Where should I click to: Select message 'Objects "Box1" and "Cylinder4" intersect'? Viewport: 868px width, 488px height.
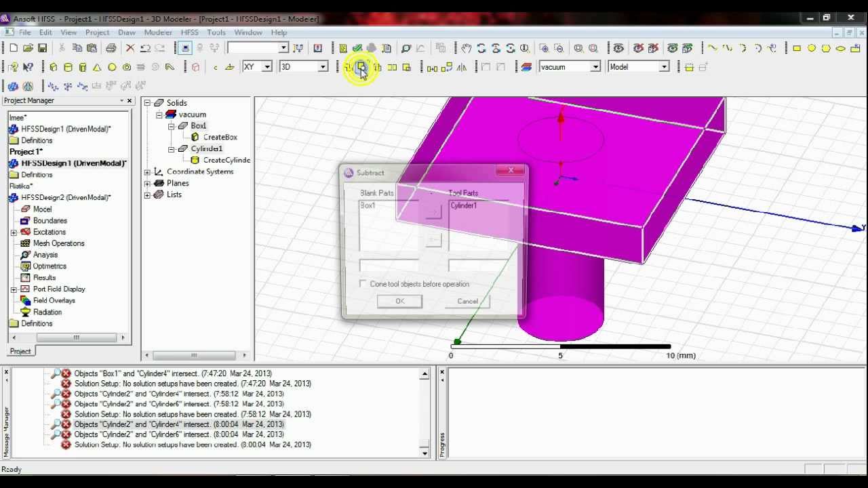173,373
